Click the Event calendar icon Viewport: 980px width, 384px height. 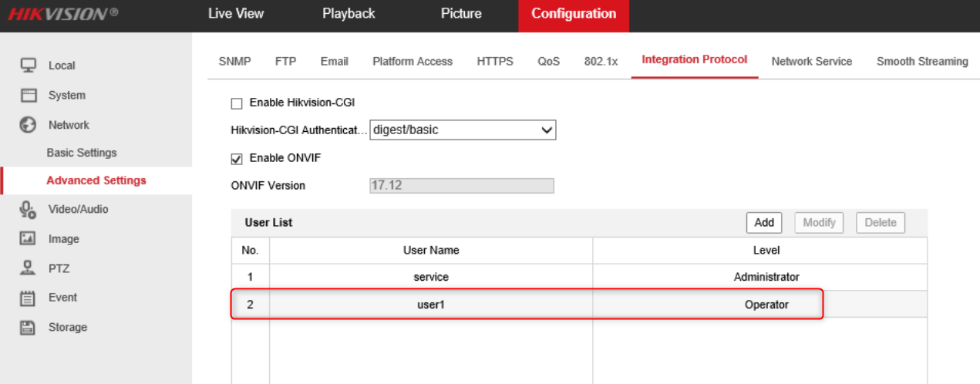[29, 298]
